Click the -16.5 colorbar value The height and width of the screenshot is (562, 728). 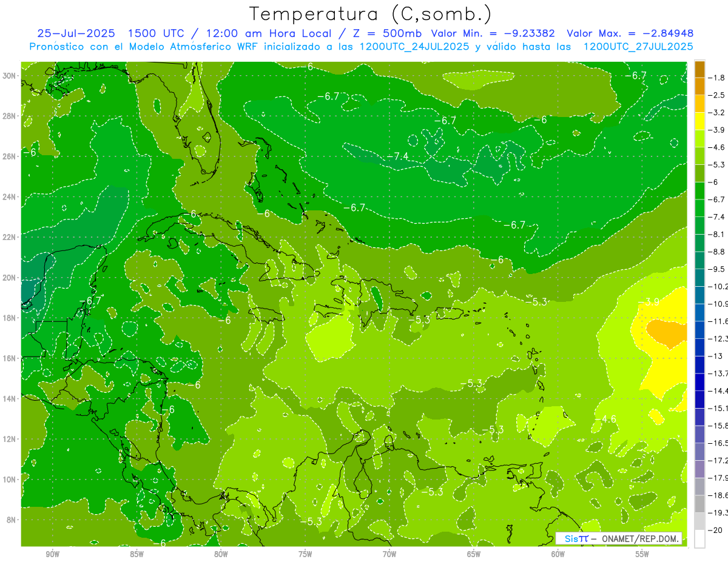tap(719, 443)
